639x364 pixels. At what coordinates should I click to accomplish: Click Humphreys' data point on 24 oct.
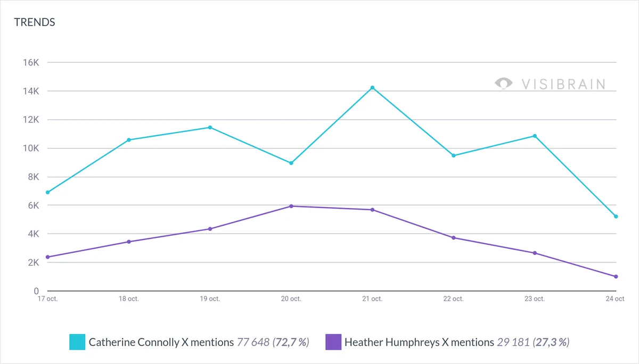(x=616, y=277)
